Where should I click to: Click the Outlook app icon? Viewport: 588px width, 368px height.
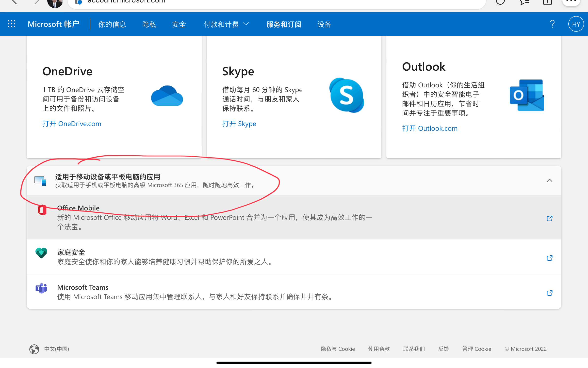point(527,95)
